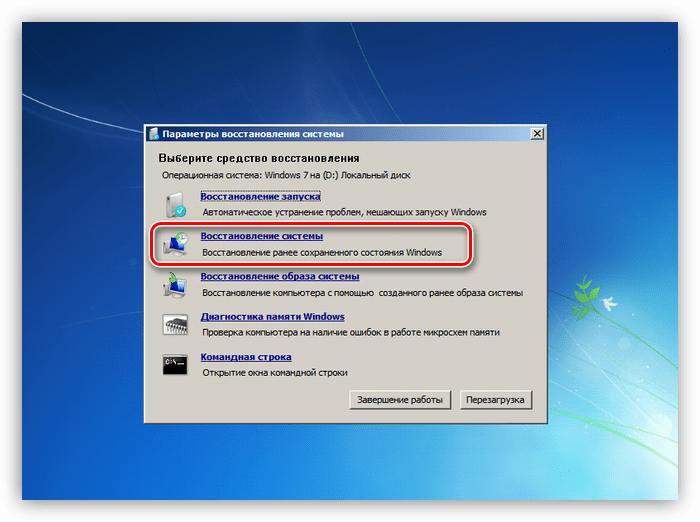Image resolution: width=700 pixels, height=522 pixels.
Task: Close the Параметры восстановления системы dialog
Action: tap(537, 134)
